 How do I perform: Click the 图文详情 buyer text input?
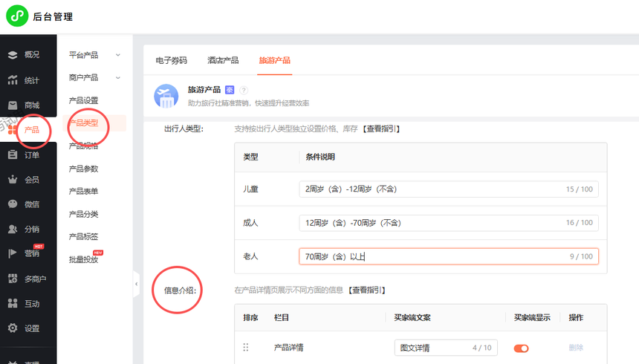pyautogui.click(x=446, y=348)
